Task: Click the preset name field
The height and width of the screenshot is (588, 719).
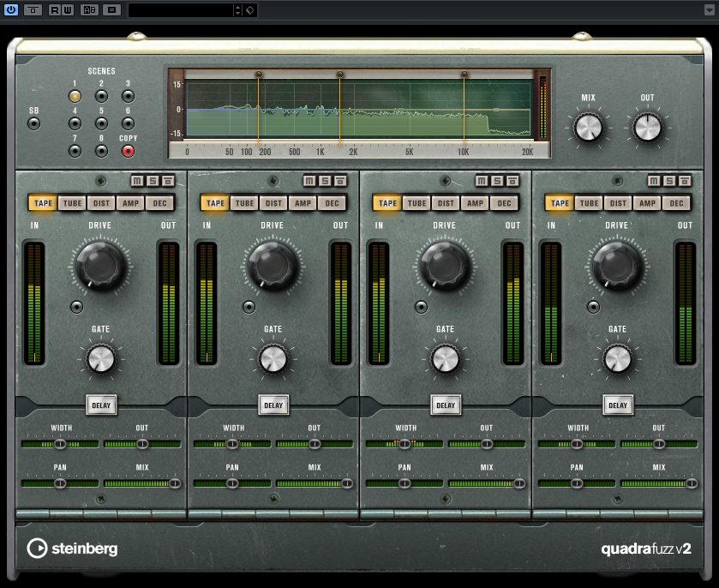Action: click(x=181, y=10)
